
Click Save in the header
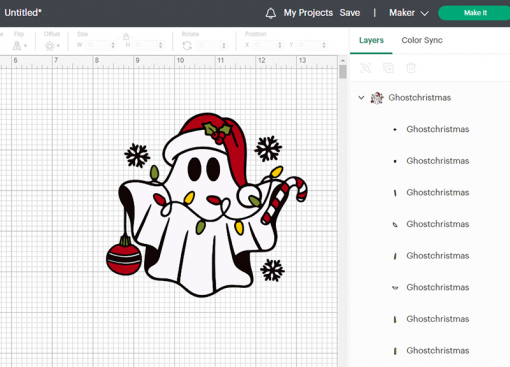(x=350, y=13)
